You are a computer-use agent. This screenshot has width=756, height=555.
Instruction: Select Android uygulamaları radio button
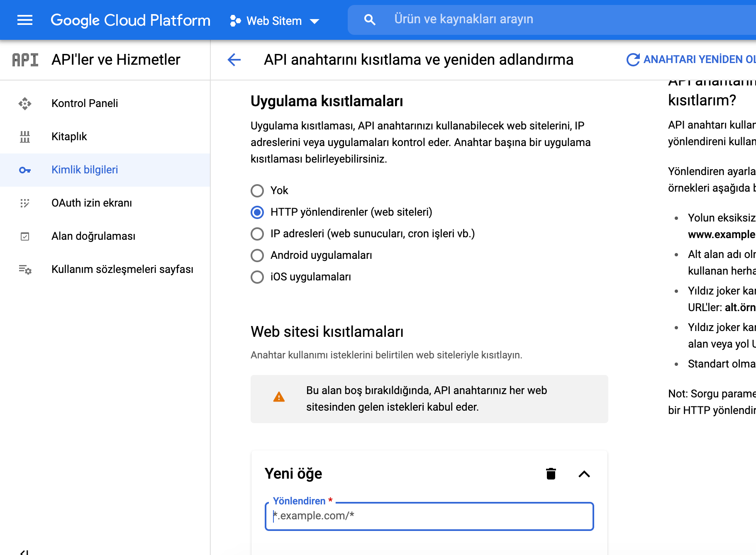pyautogui.click(x=257, y=256)
